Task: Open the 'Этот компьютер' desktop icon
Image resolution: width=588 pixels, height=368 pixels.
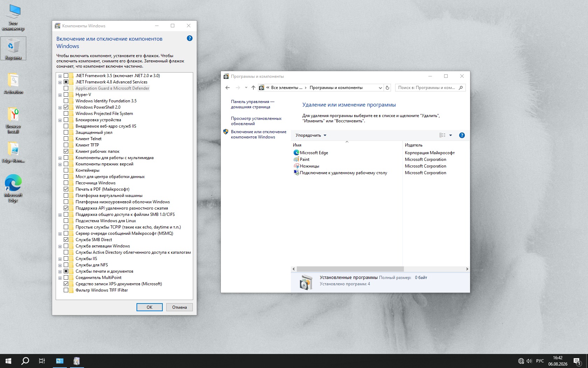Action: 13,18
